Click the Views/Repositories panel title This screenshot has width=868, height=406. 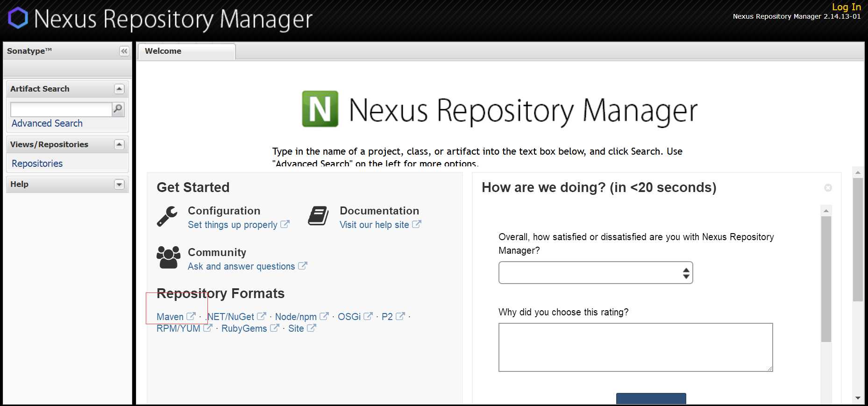coord(49,144)
